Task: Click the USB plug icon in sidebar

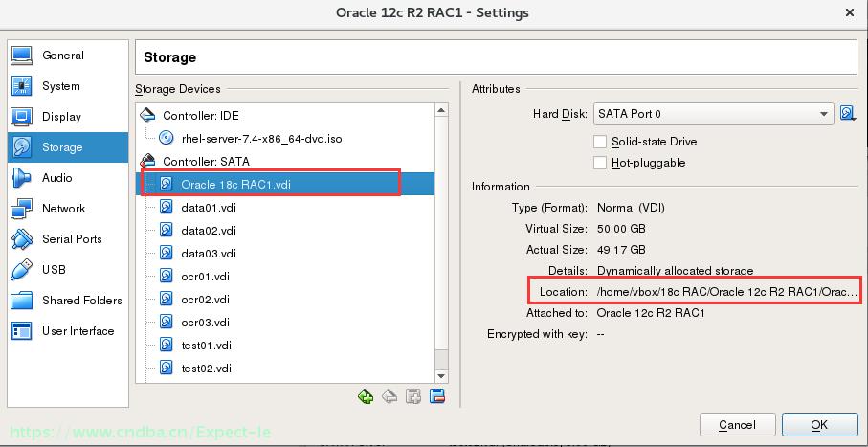Action: point(22,270)
